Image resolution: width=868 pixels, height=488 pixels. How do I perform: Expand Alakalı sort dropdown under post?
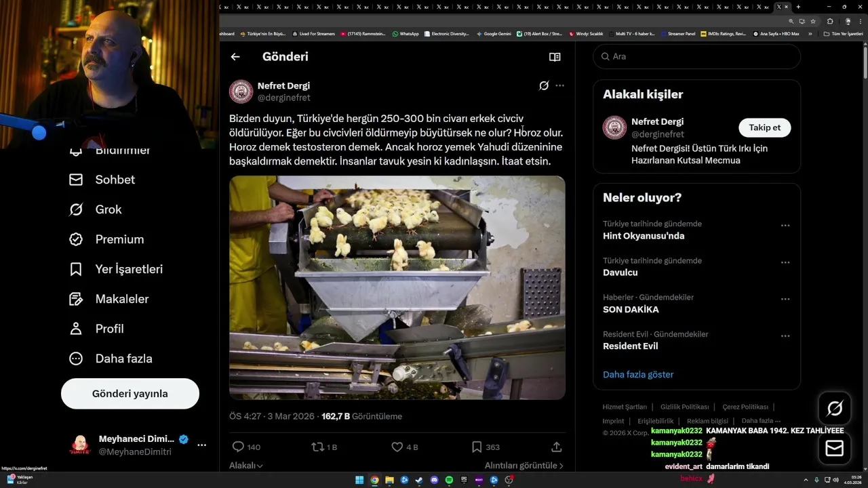click(x=246, y=466)
